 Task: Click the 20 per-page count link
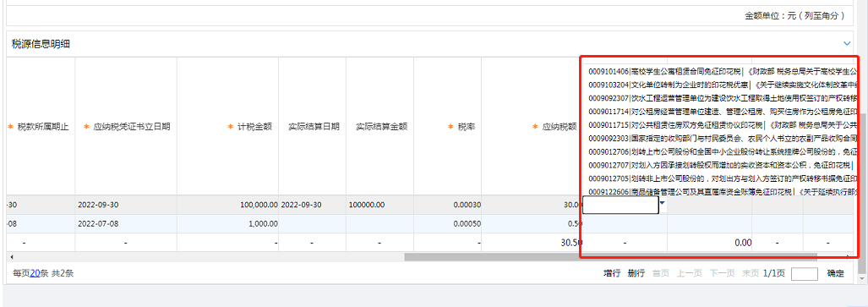[35, 273]
